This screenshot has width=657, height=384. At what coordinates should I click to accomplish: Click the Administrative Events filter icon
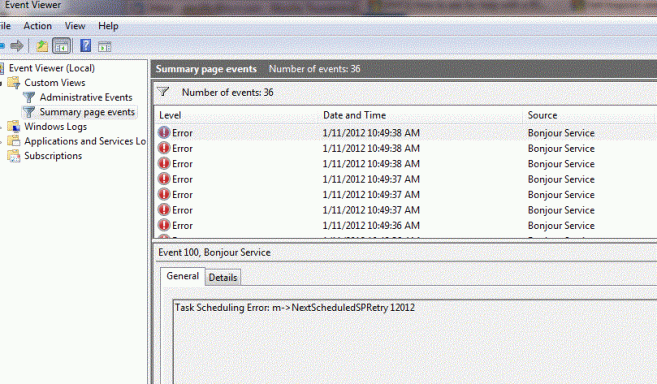coord(28,97)
